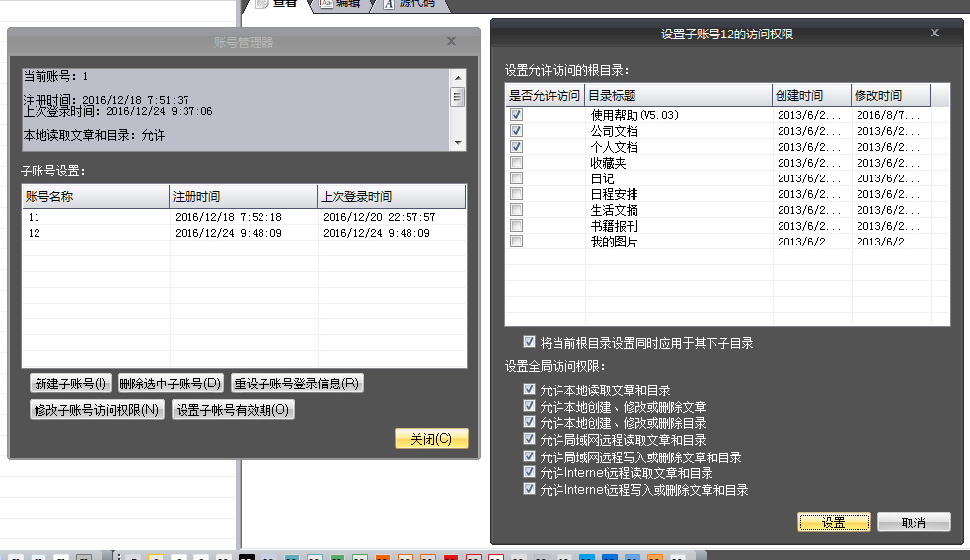Enable access for the 收藏夹 directory

517,163
